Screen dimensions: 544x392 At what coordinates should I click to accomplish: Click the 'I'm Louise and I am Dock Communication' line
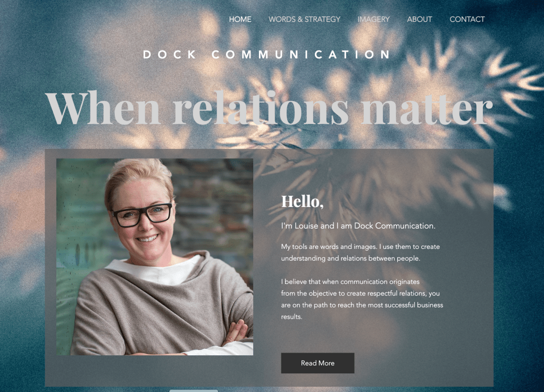point(358,226)
